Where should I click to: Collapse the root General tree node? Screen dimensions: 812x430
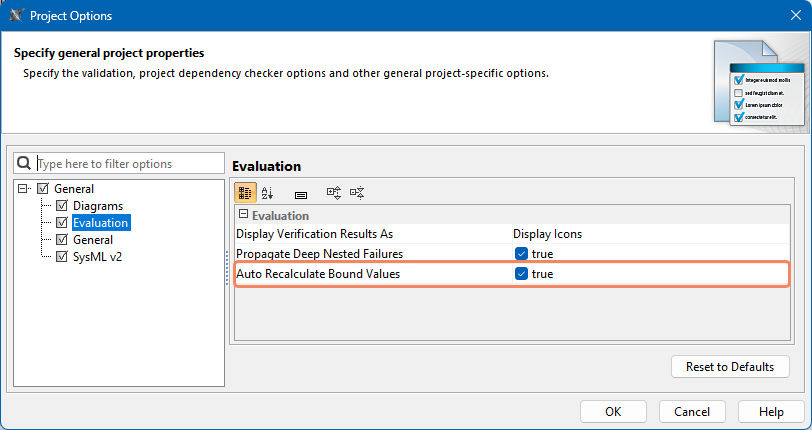tap(23, 189)
